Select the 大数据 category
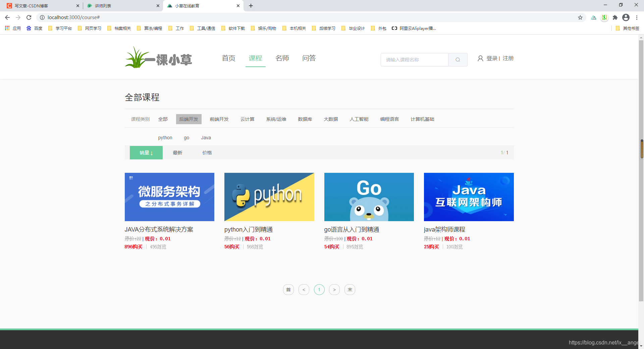 click(331, 119)
